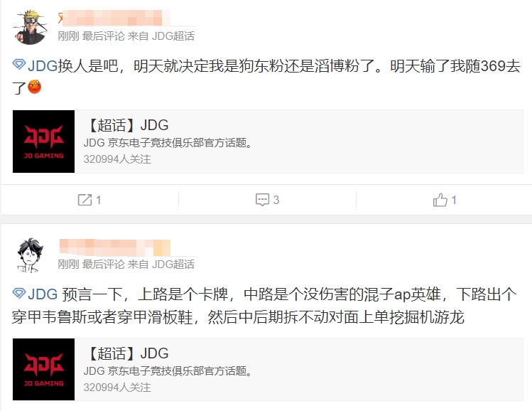The height and width of the screenshot is (411, 532).
Task: Open second poster's sketch avatar
Action: [30, 255]
